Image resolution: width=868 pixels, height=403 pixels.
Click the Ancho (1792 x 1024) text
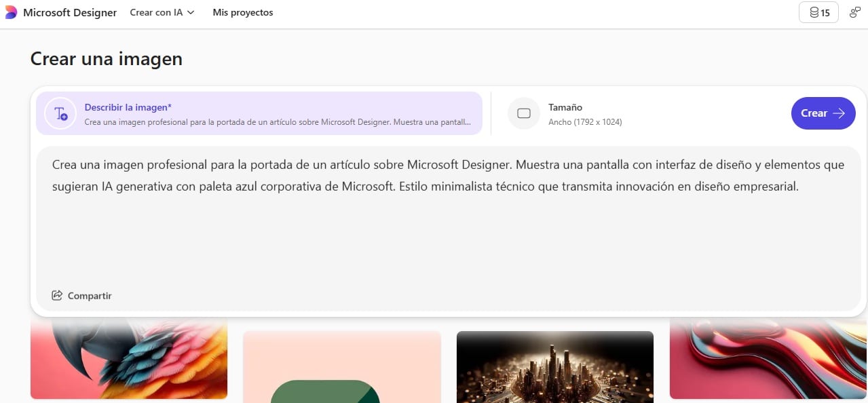585,122
